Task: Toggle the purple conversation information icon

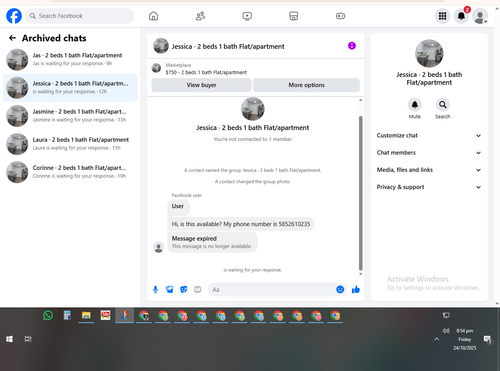Action: (x=352, y=46)
